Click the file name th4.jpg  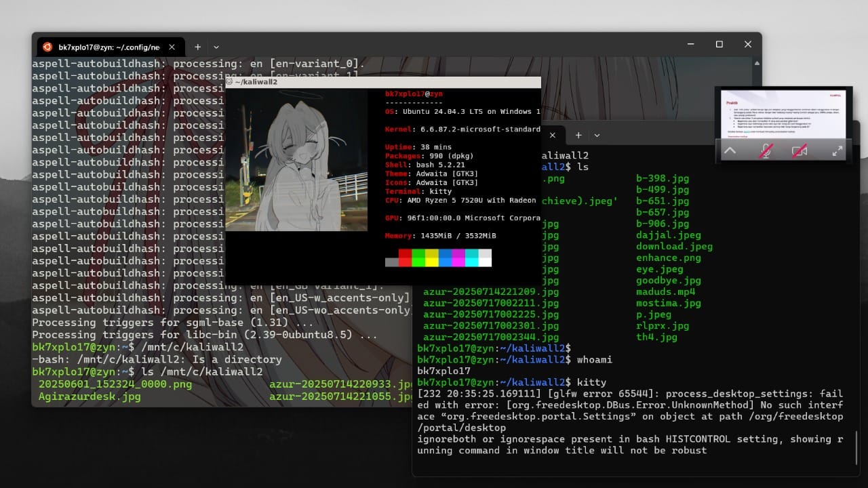click(x=656, y=337)
